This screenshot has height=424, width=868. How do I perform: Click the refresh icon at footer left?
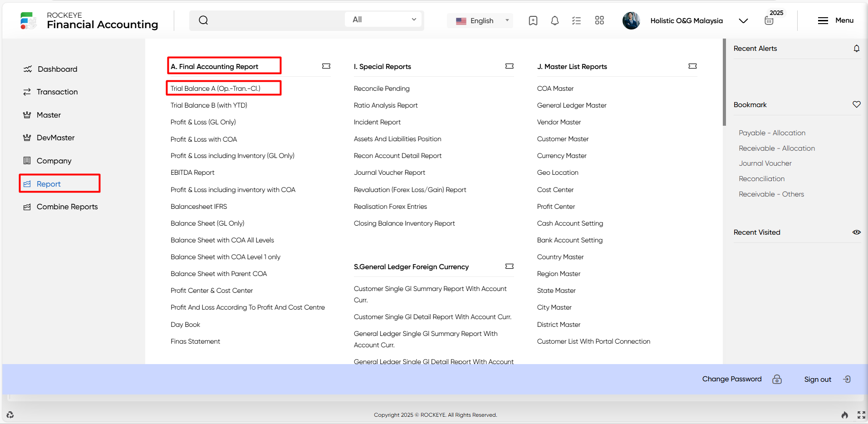10,414
